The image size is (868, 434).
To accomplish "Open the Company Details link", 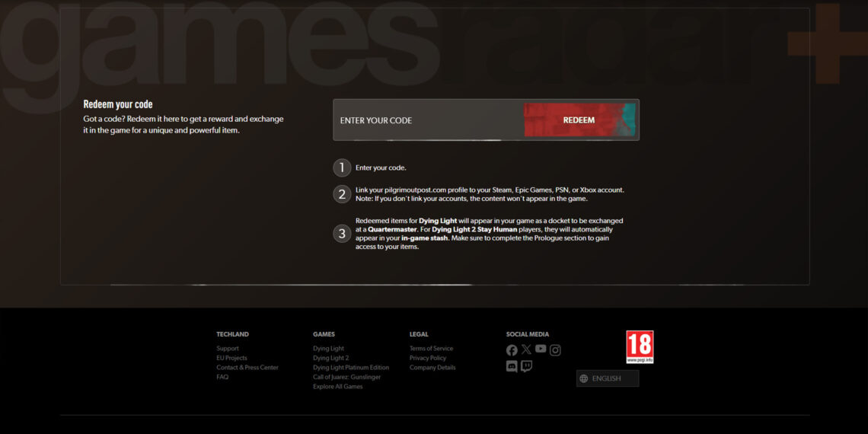I will [433, 368].
